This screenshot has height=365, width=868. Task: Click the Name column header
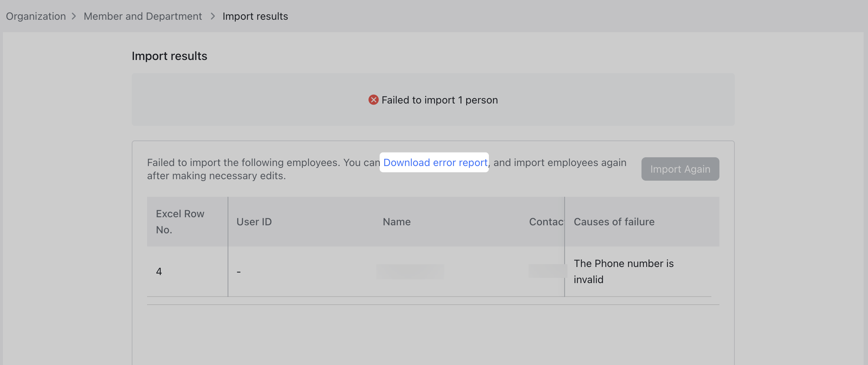(x=396, y=221)
